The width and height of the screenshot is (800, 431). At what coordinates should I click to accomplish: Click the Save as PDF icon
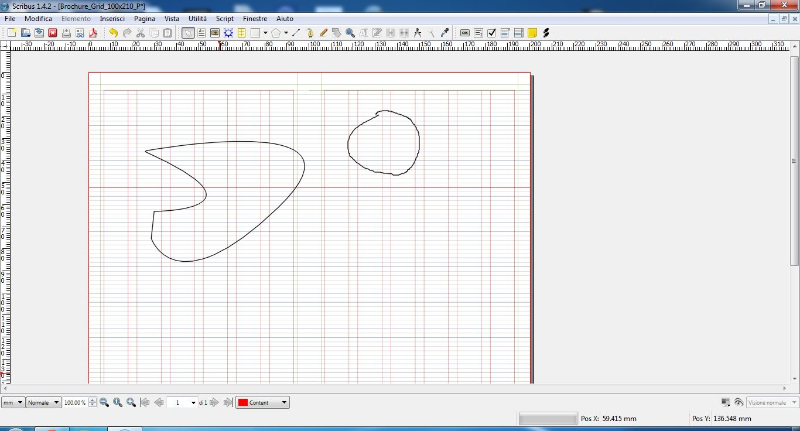pos(93,32)
